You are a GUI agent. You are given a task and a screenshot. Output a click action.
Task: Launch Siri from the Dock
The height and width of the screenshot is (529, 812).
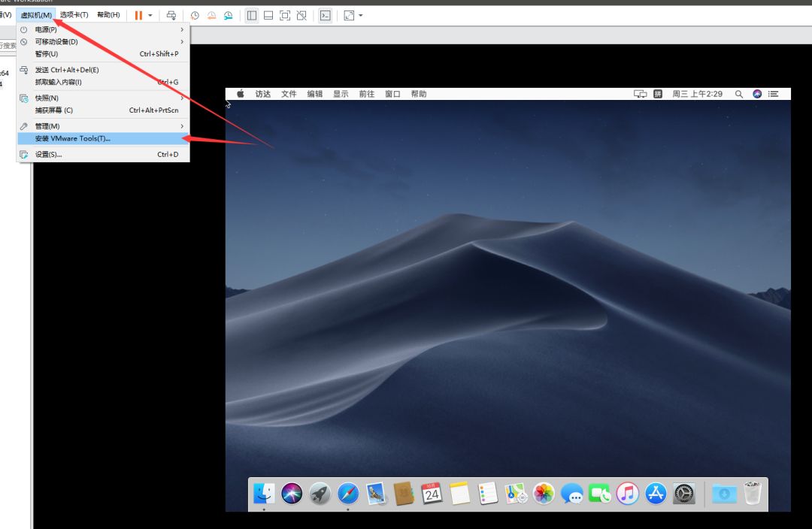(292, 493)
